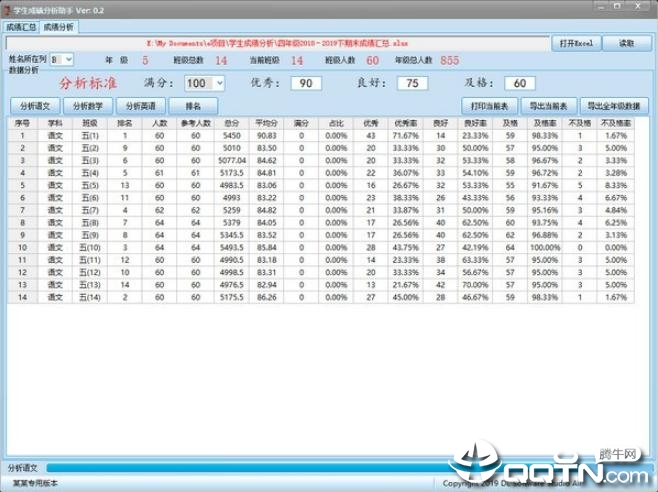This screenshot has width=658, height=492.
Task: Select the 五(4) class cell
Action: pyautogui.click(x=90, y=173)
